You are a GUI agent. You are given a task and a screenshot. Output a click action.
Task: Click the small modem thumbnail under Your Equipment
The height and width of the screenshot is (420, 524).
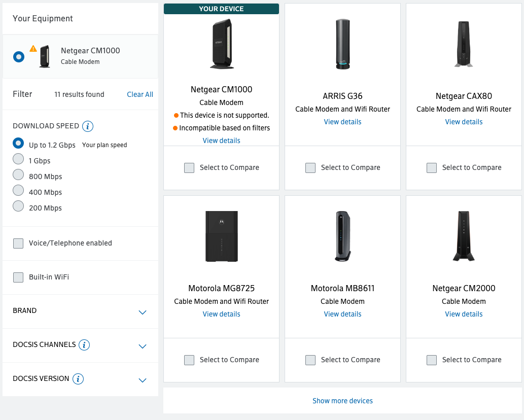(45, 56)
